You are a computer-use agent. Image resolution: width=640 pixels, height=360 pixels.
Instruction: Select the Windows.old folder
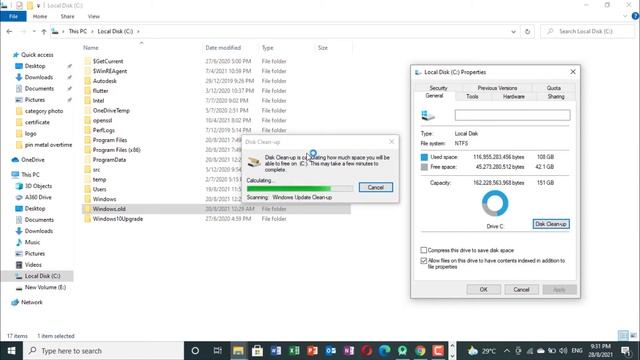click(216, 209)
